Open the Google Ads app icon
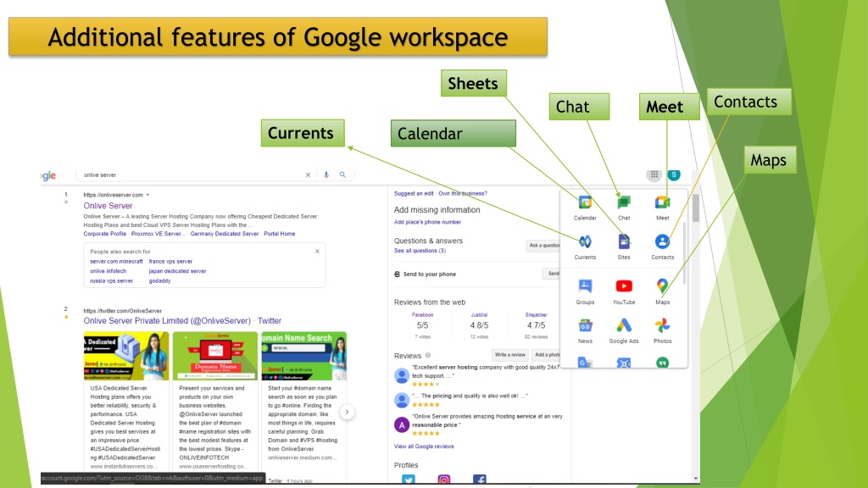 point(624,325)
